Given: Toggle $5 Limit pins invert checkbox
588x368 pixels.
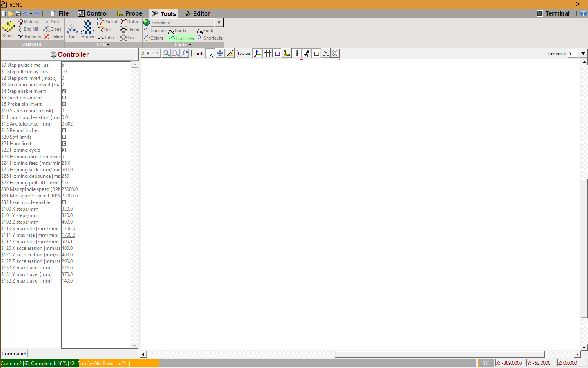Looking at the screenshot, I should pyautogui.click(x=64, y=98).
